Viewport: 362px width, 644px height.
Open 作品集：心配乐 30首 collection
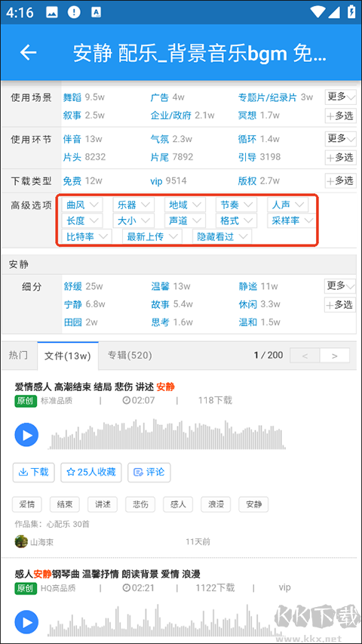[x=52, y=525]
